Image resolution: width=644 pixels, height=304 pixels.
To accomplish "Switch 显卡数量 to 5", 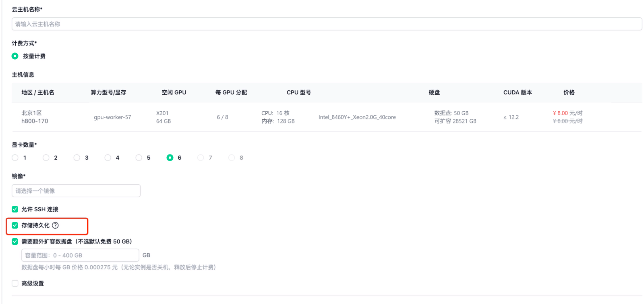I will point(139,158).
